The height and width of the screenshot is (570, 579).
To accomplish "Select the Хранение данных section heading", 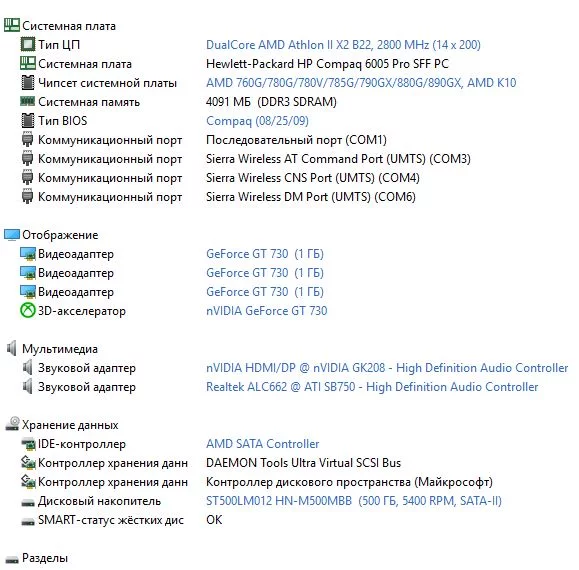I will [70, 425].
